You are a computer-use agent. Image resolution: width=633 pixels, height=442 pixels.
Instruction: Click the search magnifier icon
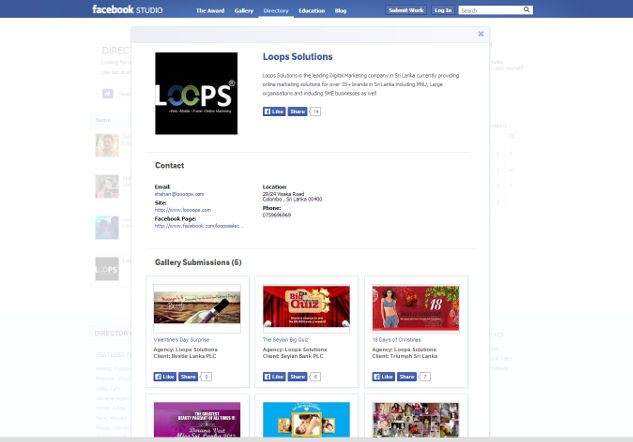527,10
